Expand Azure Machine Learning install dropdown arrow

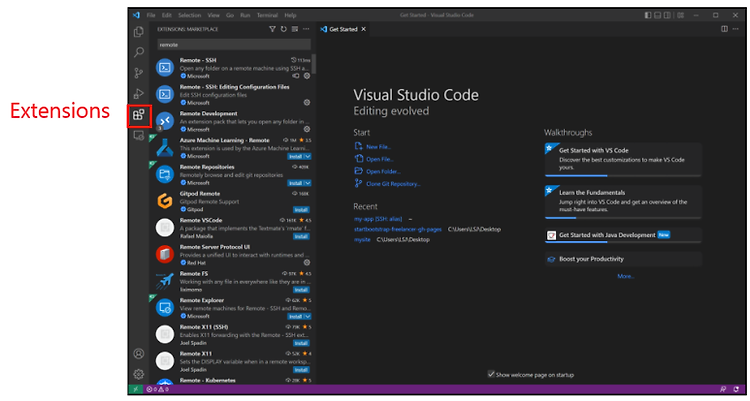click(308, 156)
